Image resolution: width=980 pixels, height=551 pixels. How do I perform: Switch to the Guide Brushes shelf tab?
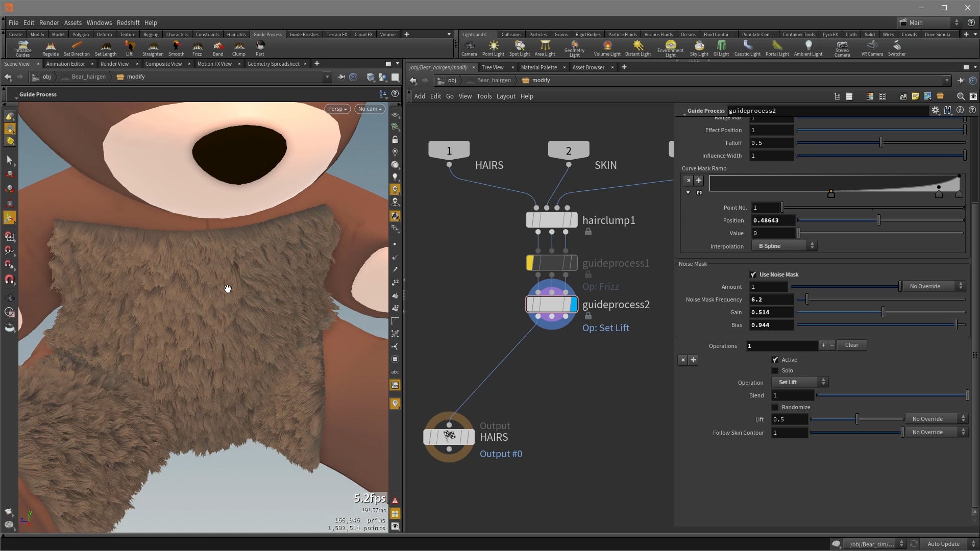[x=304, y=34]
